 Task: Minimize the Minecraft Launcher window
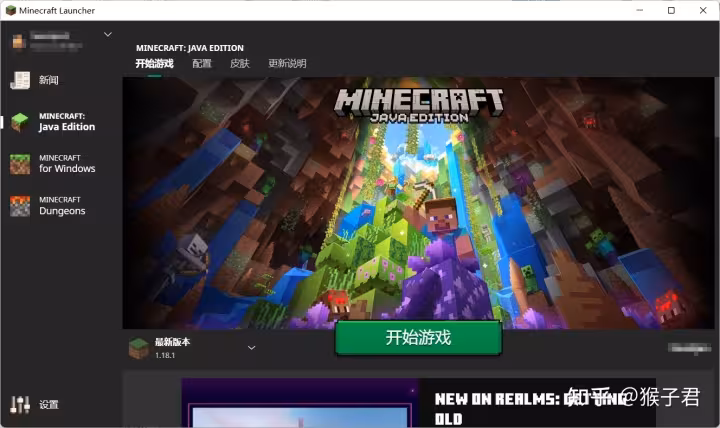coord(640,10)
